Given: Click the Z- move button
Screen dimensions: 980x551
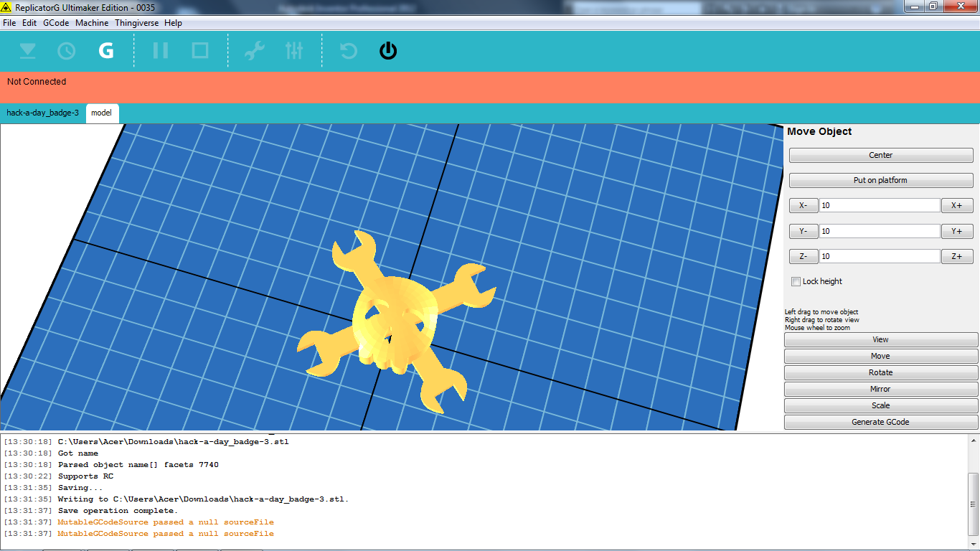Looking at the screenshot, I should 804,257.
